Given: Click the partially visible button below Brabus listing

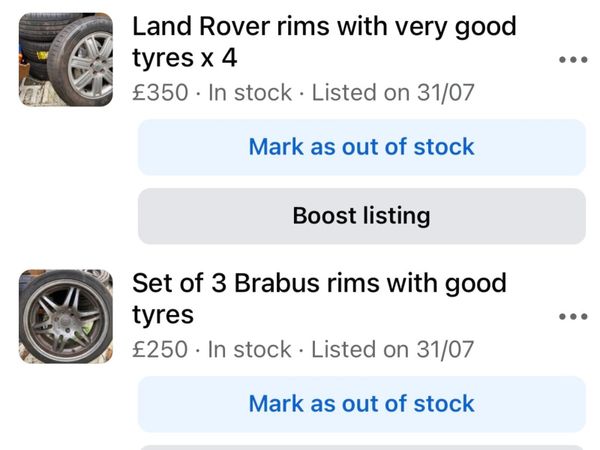Looking at the screenshot, I should 362,447.
